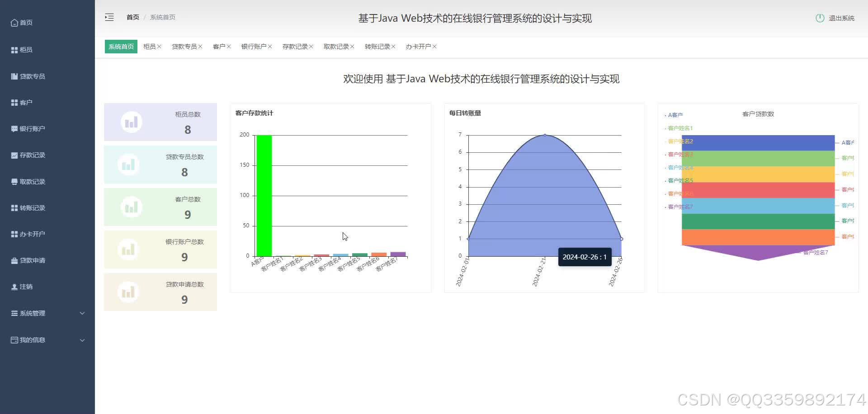The width and height of the screenshot is (868, 414).
Task: Click the chart icon on 柜员总数 card
Action: 132,122
